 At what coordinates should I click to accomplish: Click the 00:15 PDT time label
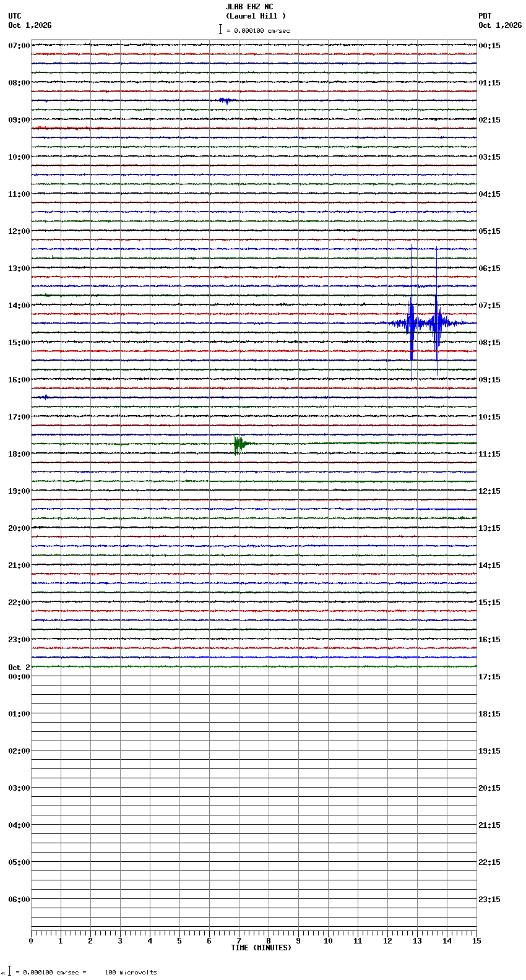point(489,46)
